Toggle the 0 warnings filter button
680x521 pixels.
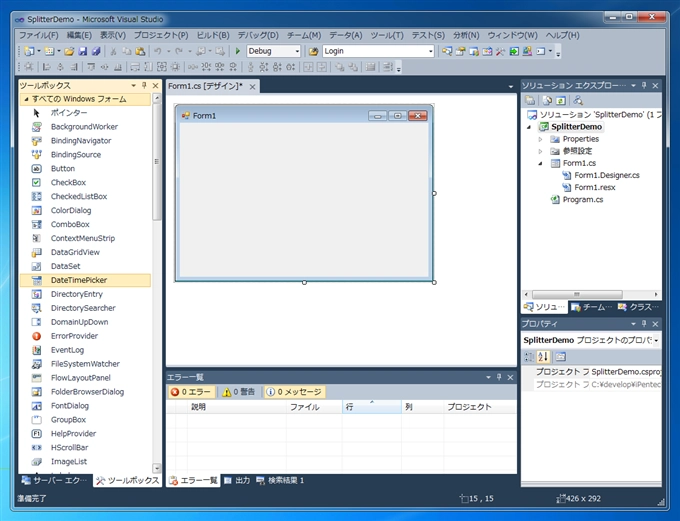pos(240,392)
